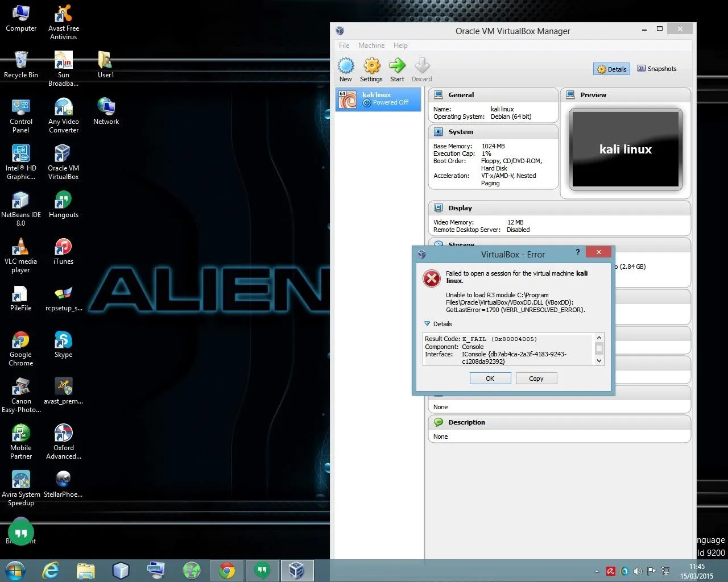Image resolution: width=728 pixels, height=582 pixels.
Task: Open the PileFile desktop icon
Action: click(21, 298)
